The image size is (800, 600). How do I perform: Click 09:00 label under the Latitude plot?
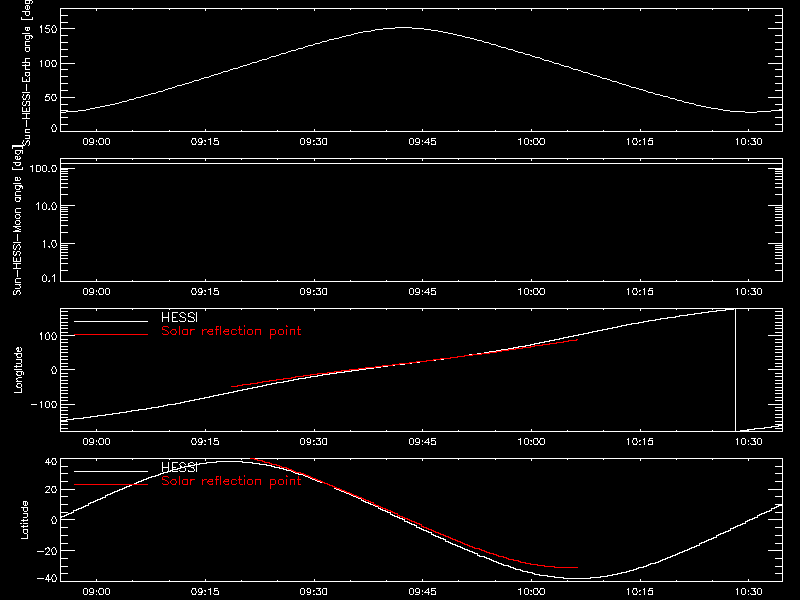tap(96, 591)
